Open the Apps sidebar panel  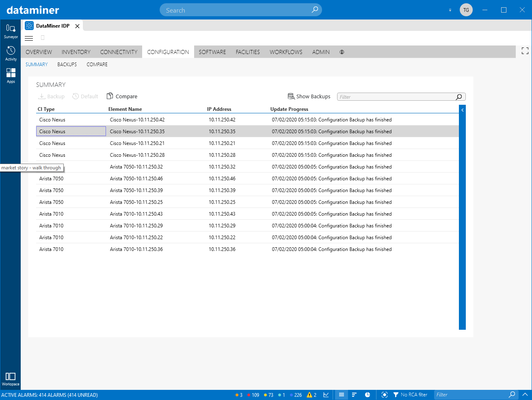tap(11, 76)
